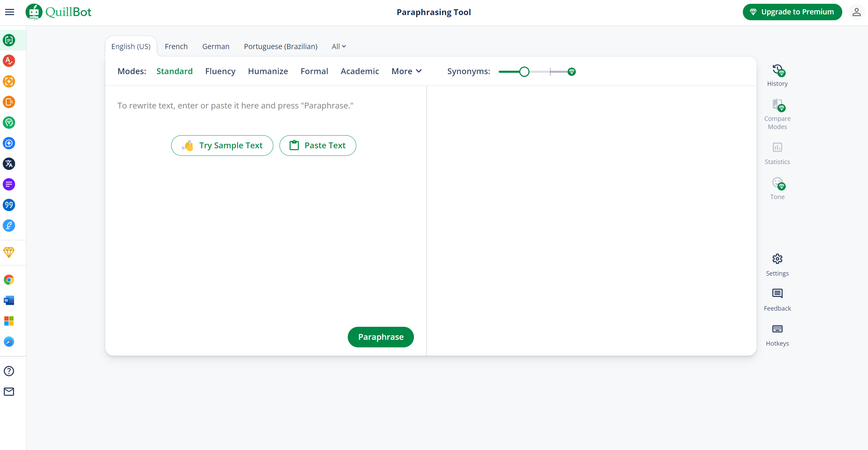This screenshot has width=868, height=450.
Task: Click the Paraphrase button
Action: point(381,337)
